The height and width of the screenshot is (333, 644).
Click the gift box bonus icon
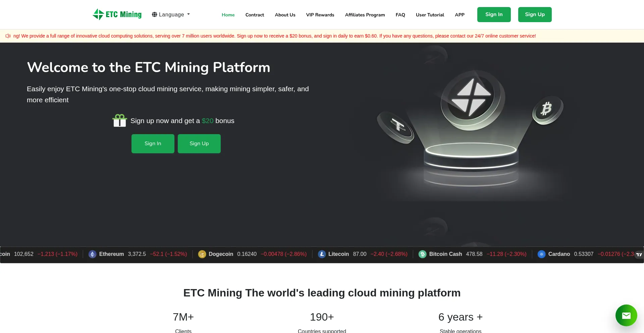pos(120,121)
